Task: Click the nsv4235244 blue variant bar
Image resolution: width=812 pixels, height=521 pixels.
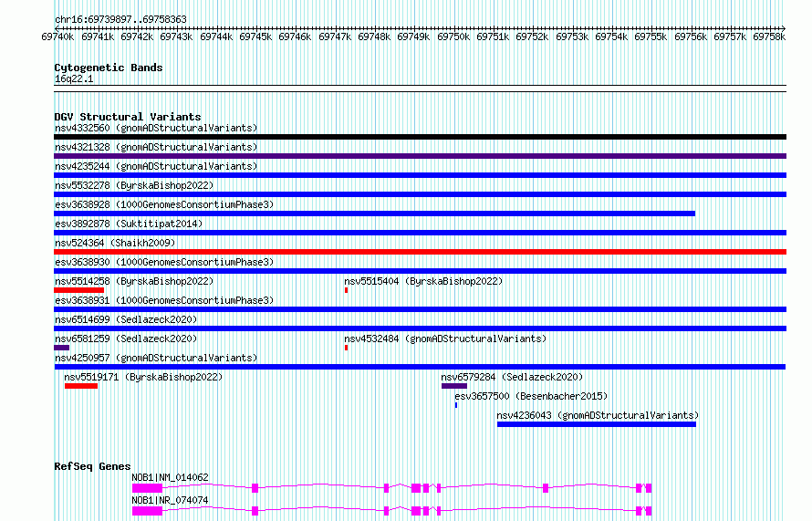Action: click(x=420, y=175)
